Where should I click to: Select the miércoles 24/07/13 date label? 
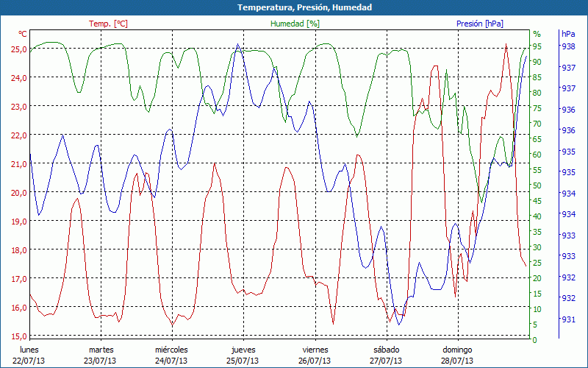(171, 355)
